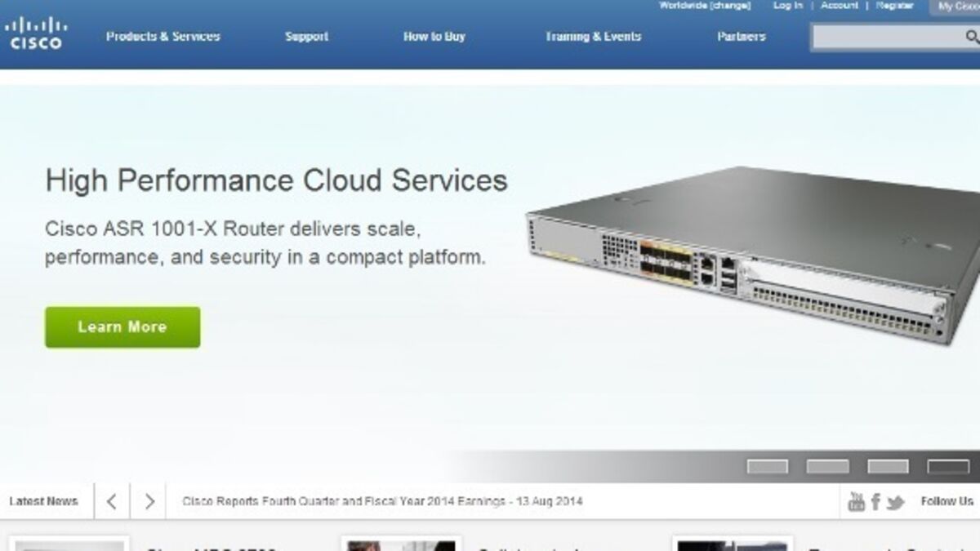Select the first carousel slide indicator
This screenshot has height=551, width=980.
click(768, 466)
